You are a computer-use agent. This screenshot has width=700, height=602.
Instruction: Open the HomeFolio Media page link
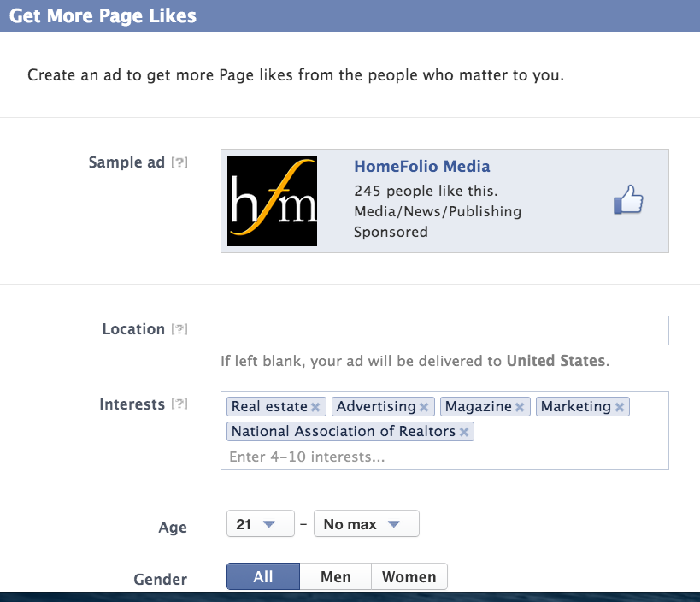(x=422, y=166)
